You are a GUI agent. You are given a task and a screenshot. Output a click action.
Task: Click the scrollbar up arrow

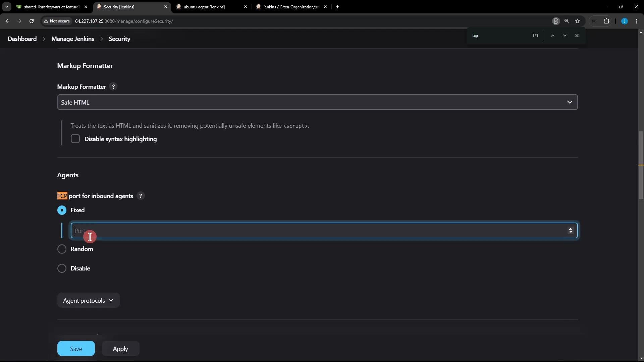coord(641,32)
